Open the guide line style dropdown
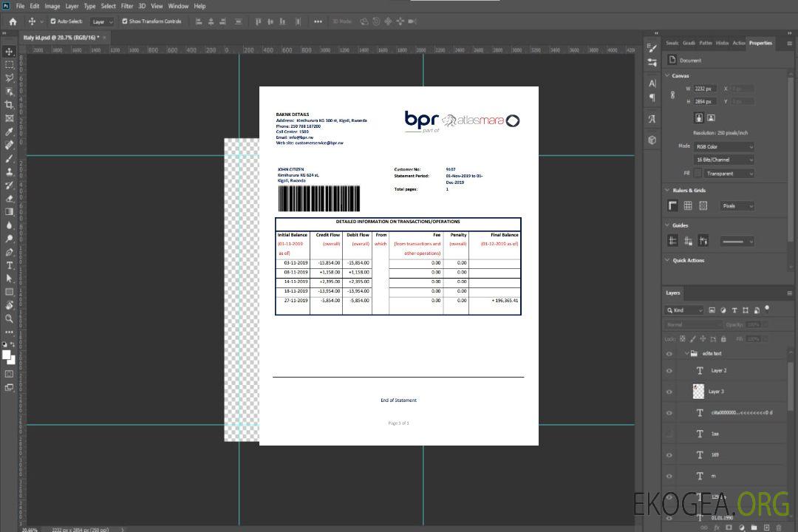Viewport: 798px width, 532px height. tap(737, 242)
